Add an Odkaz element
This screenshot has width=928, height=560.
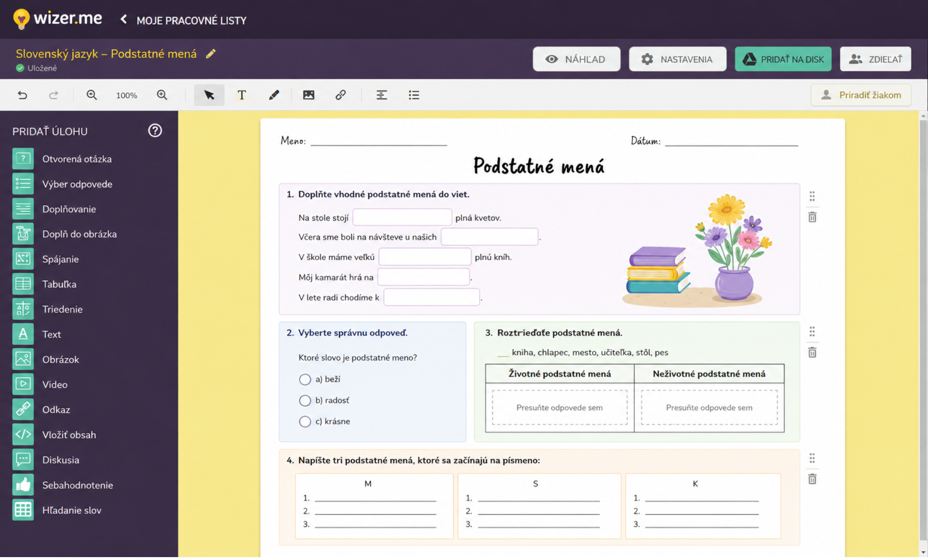coord(42,410)
